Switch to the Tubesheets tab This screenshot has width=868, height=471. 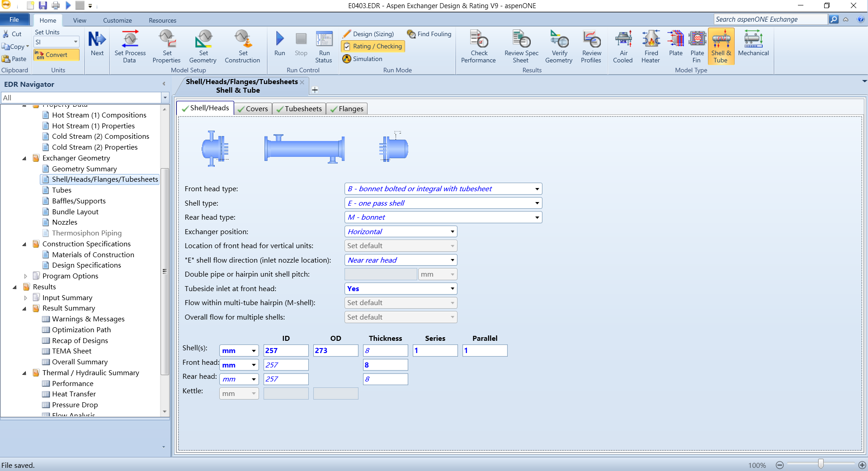coord(299,109)
